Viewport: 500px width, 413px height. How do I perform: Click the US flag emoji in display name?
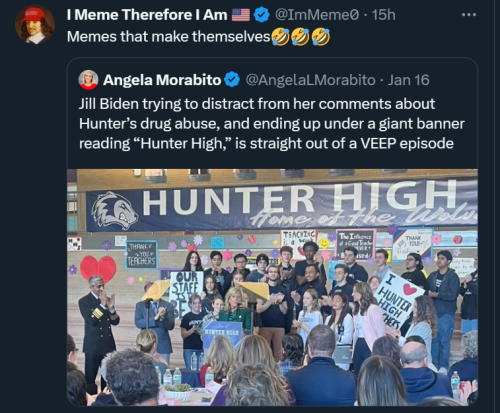[x=240, y=15]
